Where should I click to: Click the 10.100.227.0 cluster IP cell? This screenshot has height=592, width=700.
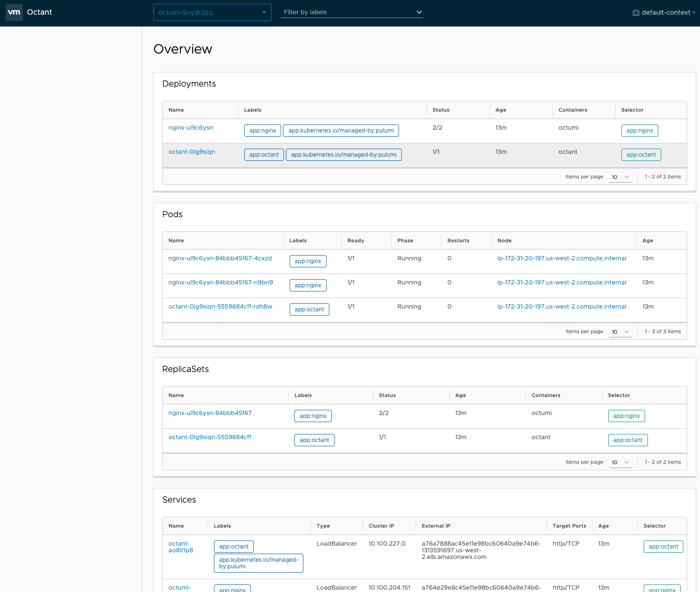coord(387,544)
